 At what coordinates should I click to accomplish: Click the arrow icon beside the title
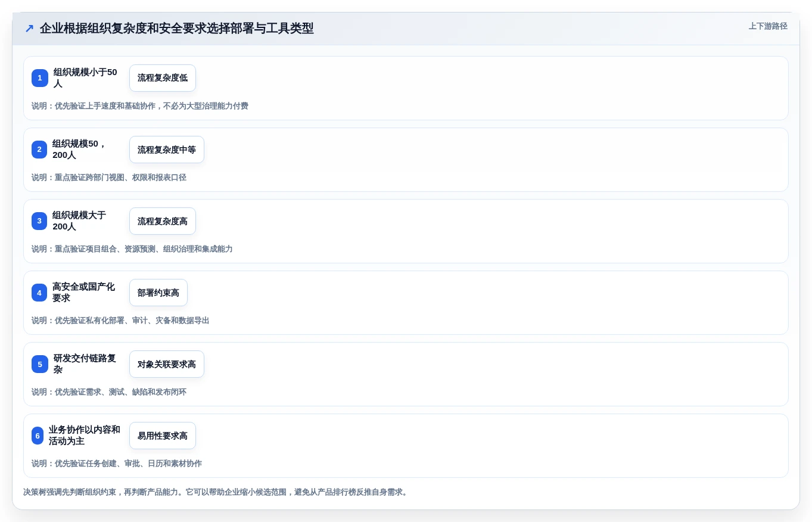29,29
